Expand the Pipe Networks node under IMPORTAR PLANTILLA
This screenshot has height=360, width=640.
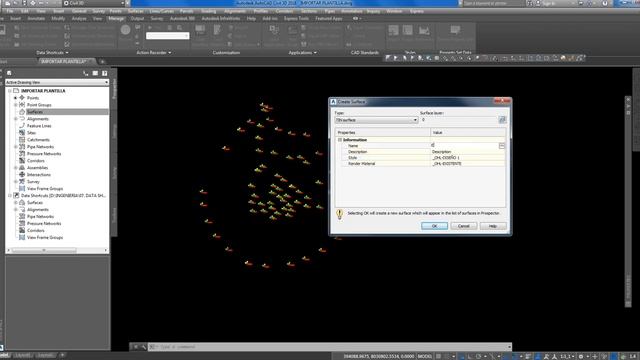click(16, 147)
